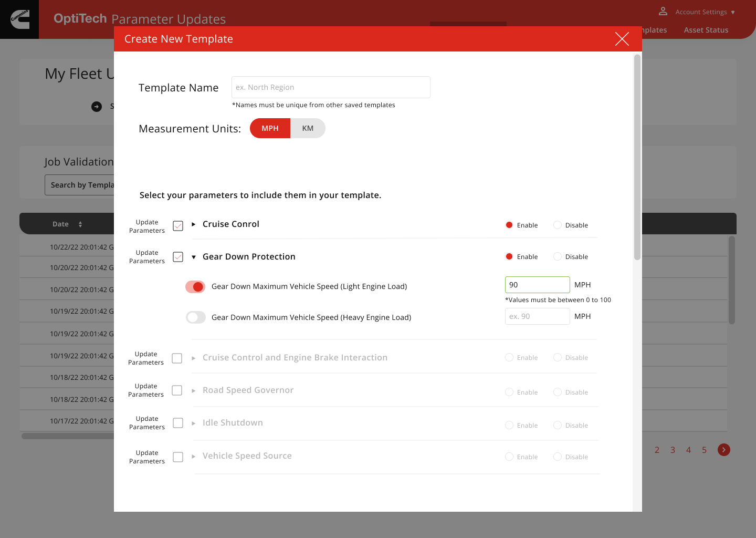Image resolution: width=756 pixels, height=538 pixels.
Task: Go to page 4 of results
Action: [688, 450]
